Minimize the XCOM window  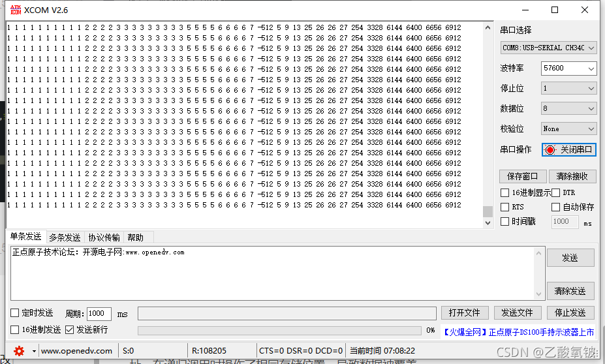tap(526, 10)
